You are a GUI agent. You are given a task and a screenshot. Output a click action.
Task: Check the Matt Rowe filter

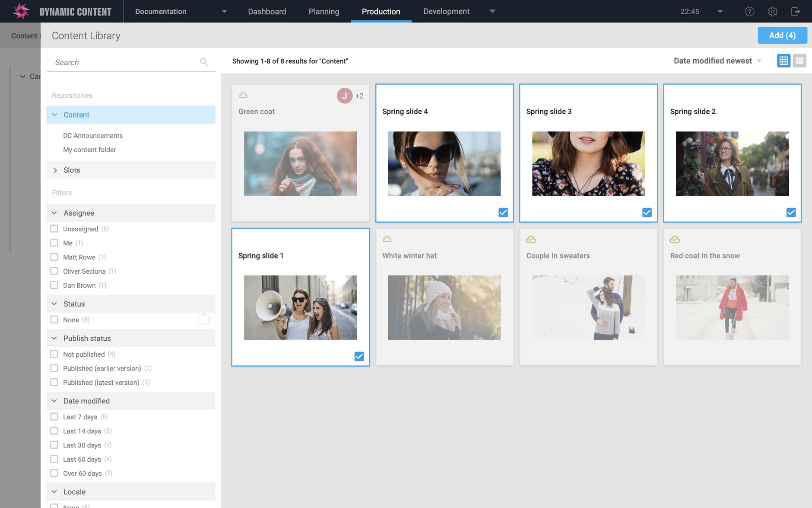coord(54,257)
